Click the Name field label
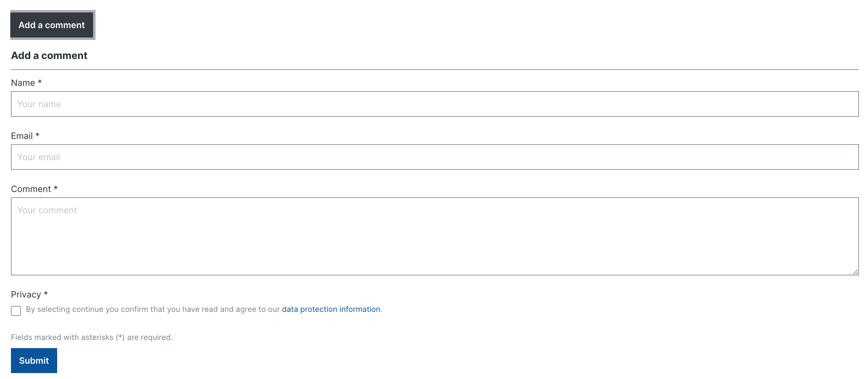868x379 pixels. [23, 83]
